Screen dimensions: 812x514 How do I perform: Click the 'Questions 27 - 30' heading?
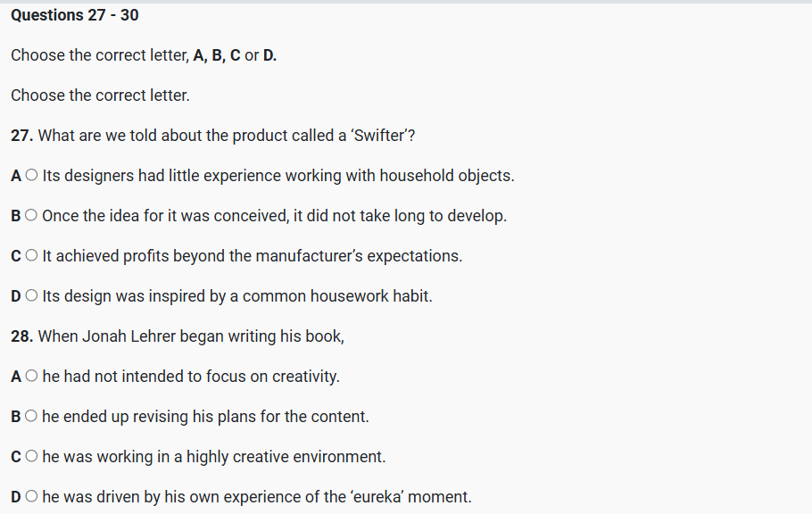click(x=75, y=15)
